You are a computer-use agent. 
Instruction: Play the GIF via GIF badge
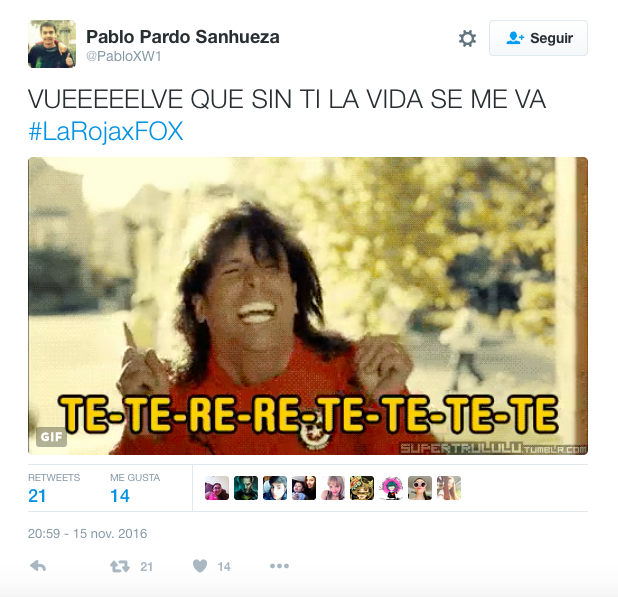click(x=51, y=437)
